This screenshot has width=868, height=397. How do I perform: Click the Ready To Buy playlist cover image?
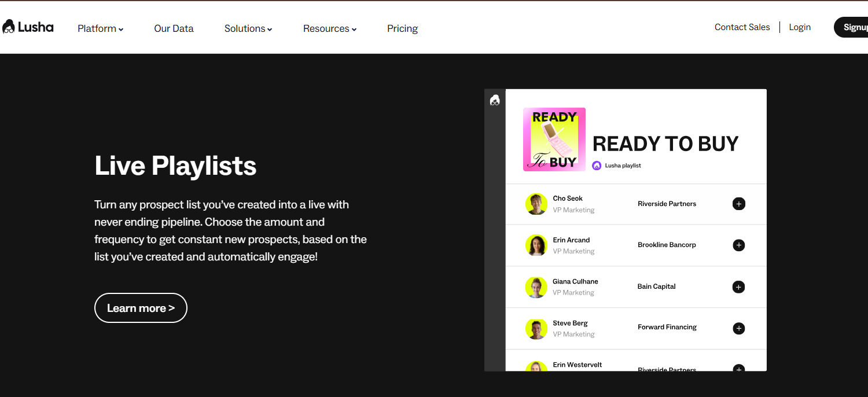click(x=554, y=139)
